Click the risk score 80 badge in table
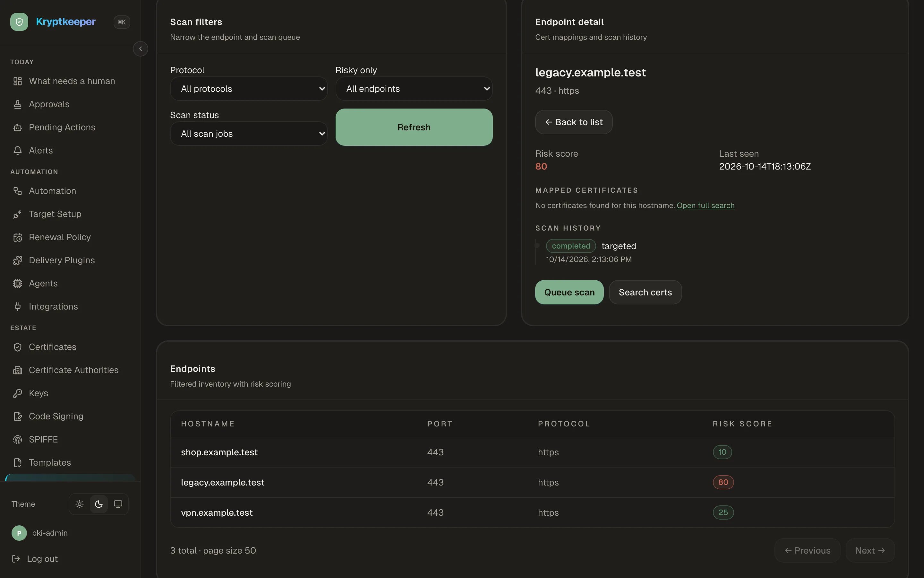 [723, 482]
